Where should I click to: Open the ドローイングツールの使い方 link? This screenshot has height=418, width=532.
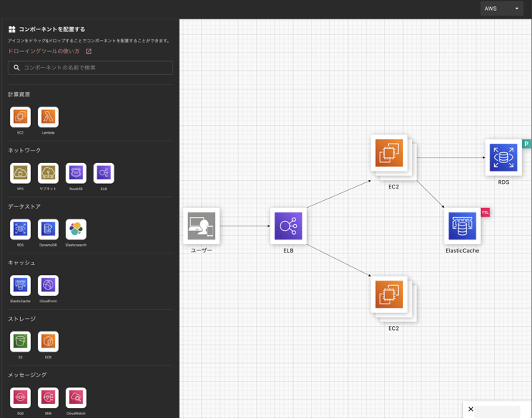[x=44, y=51]
